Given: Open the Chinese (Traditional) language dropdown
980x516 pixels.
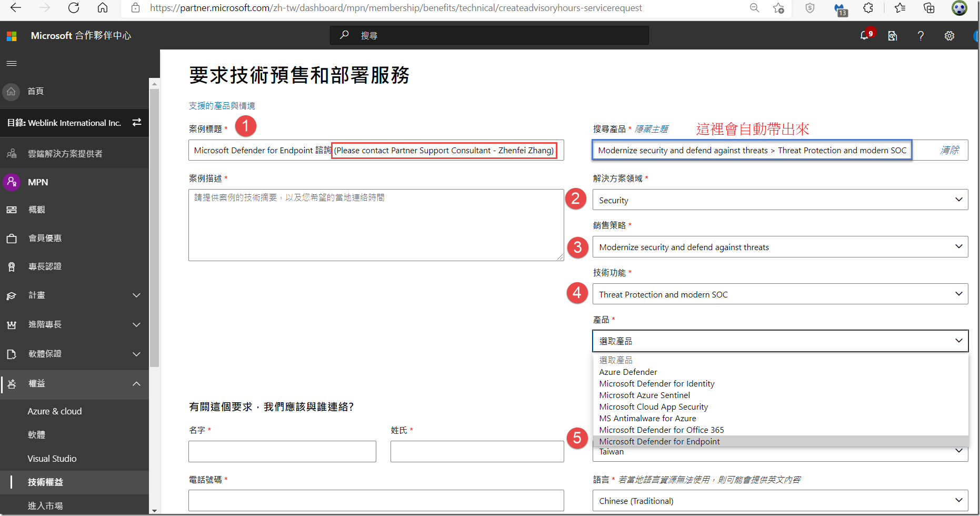Looking at the screenshot, I should coord(780,500).
